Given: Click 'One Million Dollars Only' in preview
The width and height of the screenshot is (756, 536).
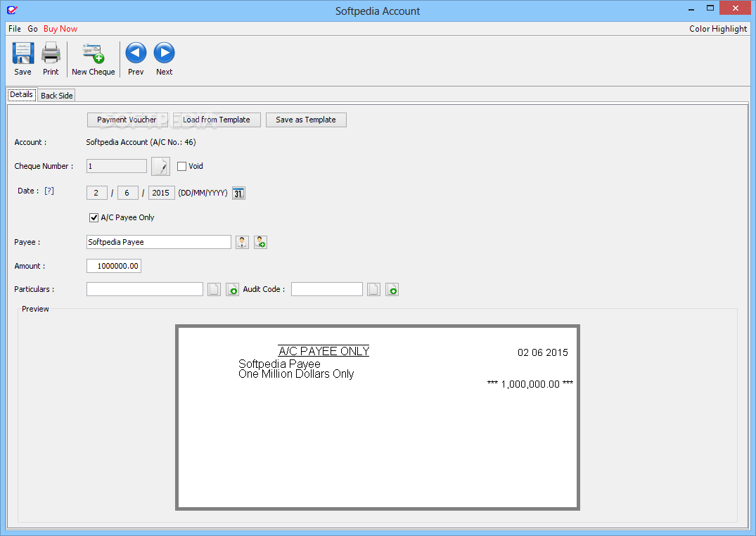Looking at the screenshot, I should [x=296, y=374].
